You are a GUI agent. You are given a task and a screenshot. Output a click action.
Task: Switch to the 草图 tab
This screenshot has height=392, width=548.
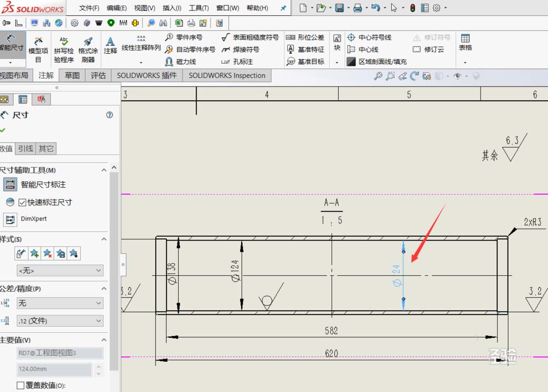pyautogui.click(x=72, y=75)
